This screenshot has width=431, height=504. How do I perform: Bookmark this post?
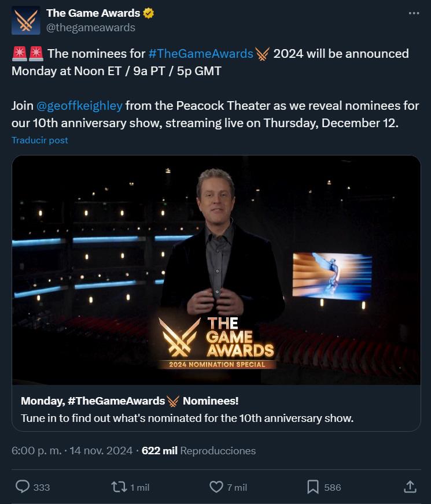coord(313,487)
